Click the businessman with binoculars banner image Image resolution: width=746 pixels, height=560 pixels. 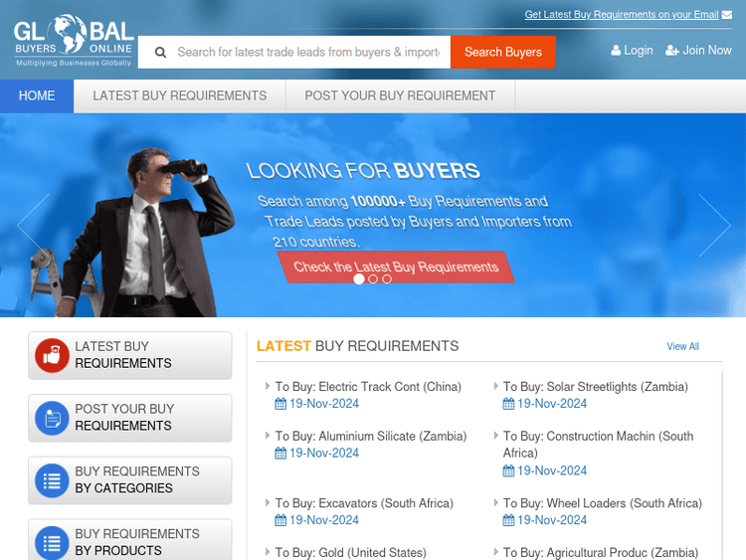click(x=134, y=233)
